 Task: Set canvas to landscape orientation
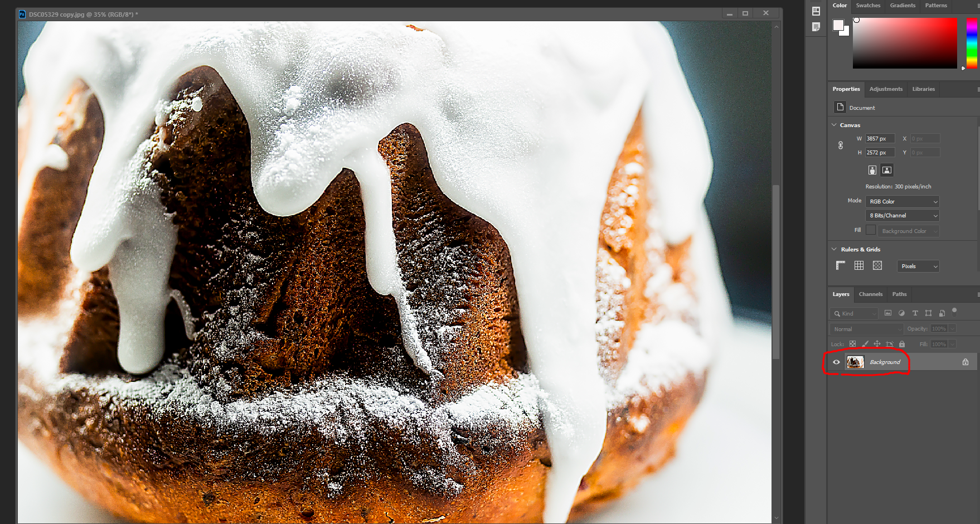[887, 170]
